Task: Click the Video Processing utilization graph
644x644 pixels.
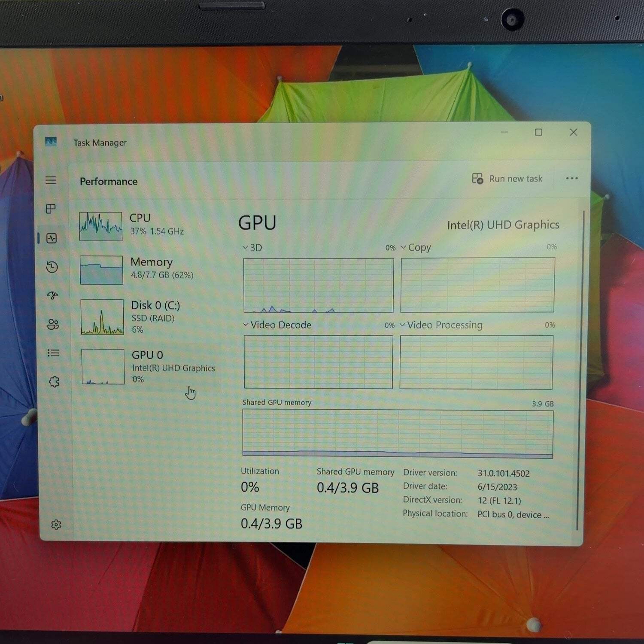Action: pyautogui.click(x=476, y=362)
